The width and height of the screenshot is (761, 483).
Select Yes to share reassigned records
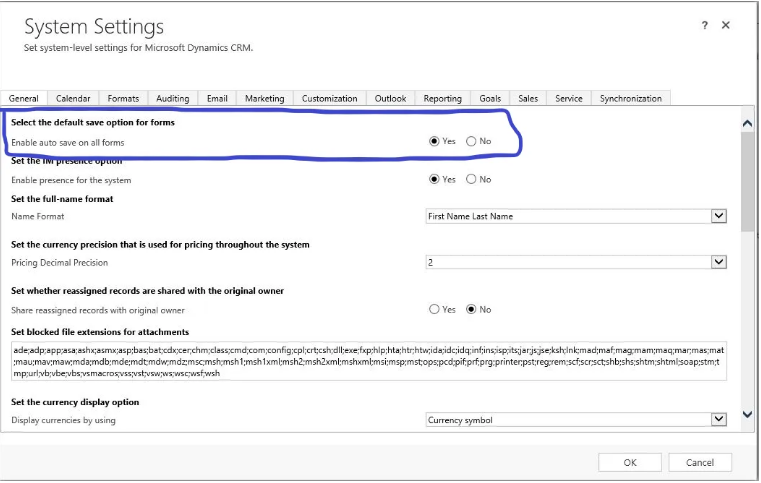pos(434,309)
